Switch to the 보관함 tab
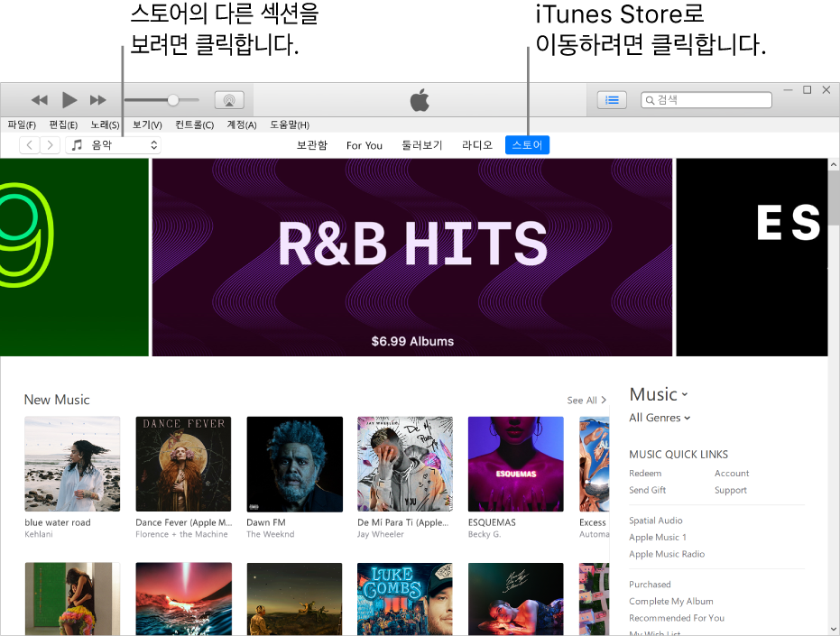Image resolution: width=840 pixels, height=636 pixels. point(312,145)
